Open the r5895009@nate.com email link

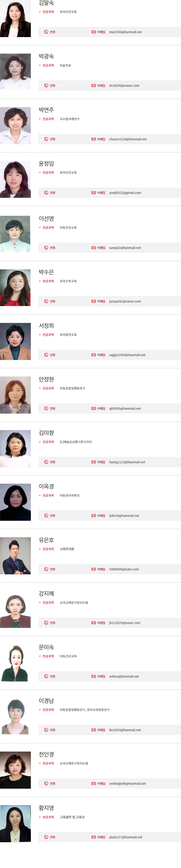(124, 569)
